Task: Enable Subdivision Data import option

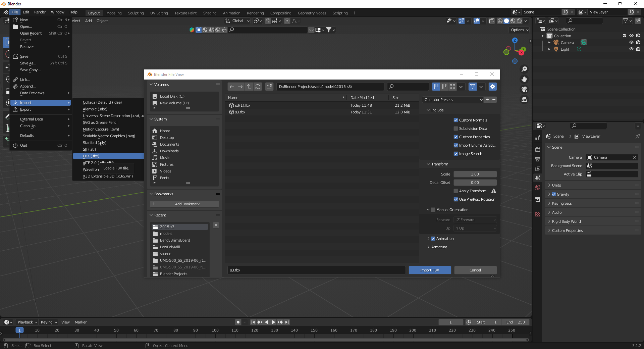Action: pyautogui.click(x=456, y=129)
